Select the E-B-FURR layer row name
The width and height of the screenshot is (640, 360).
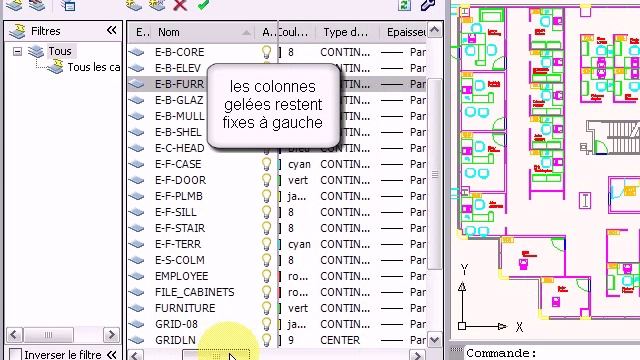coord(179,84)
